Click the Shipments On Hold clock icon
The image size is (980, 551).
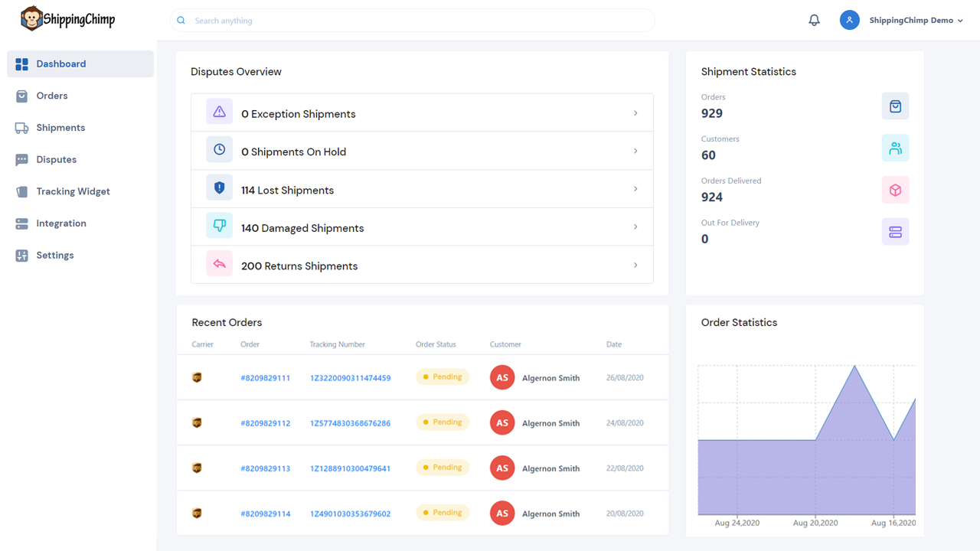[x=220, y=150]
